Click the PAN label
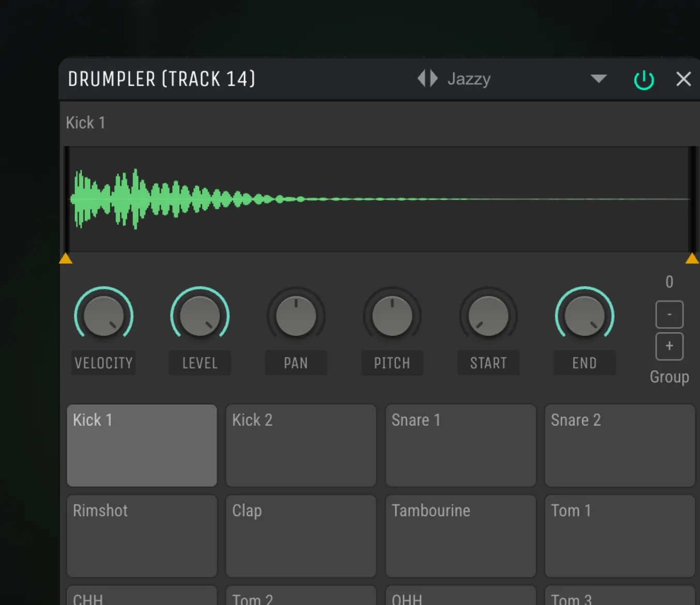The image size is (700, 605). tap(296, 363)
